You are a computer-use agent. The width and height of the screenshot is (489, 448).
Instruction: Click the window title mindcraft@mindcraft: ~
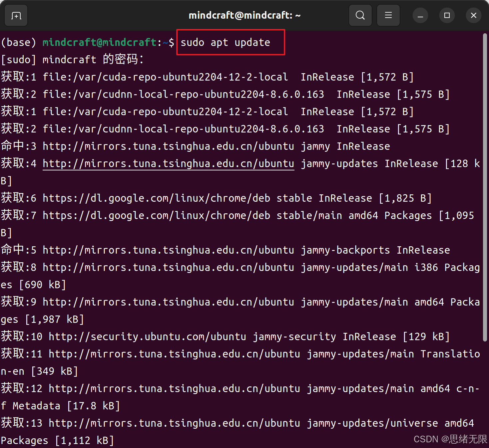pyautogui.click(x=244, y=15)
